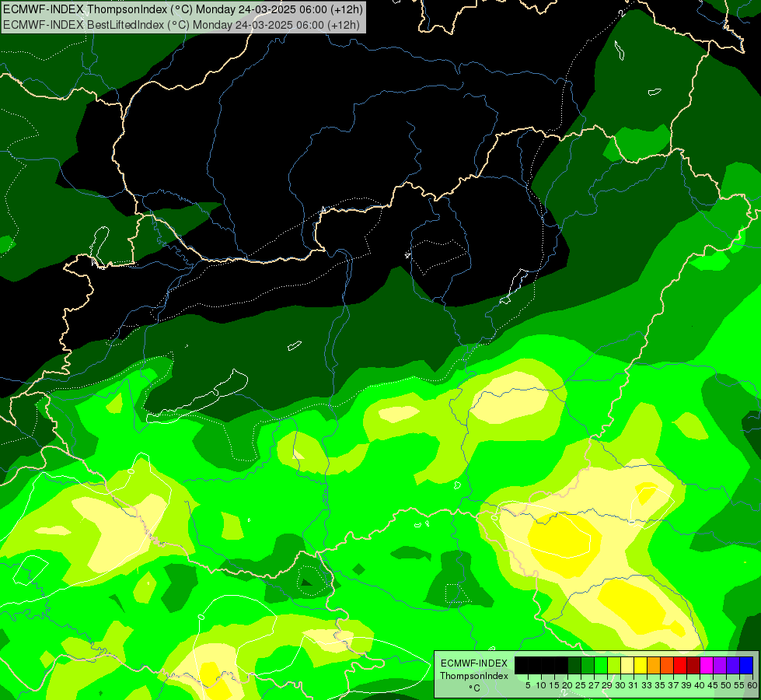
Task: Click the legend tick value 29
Action: [608, 685]
